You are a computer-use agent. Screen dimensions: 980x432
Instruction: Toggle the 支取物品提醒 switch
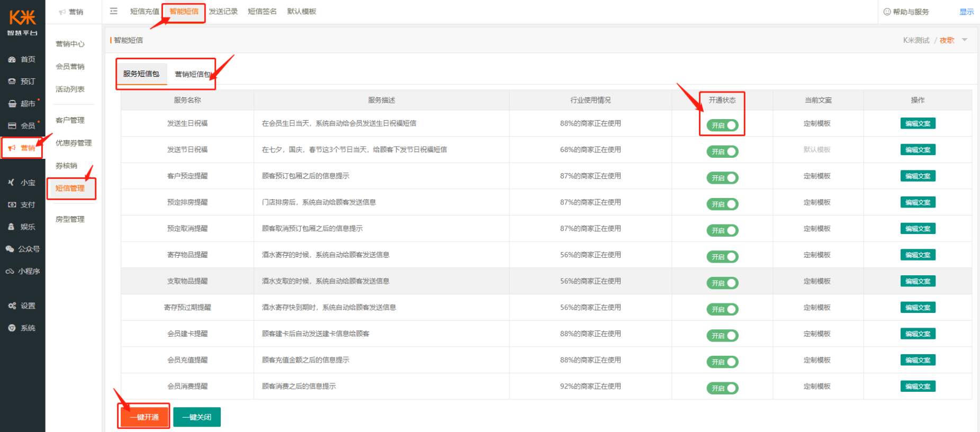[722, 283]
